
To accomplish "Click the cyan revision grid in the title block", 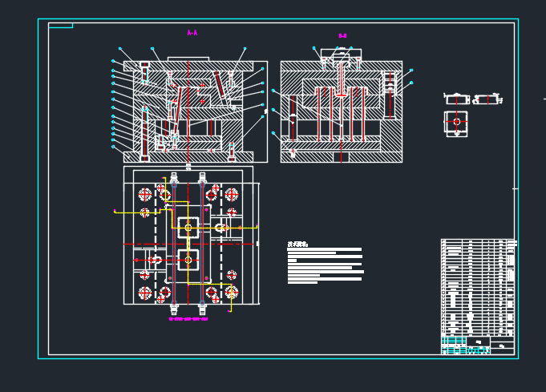I will pos(454,346).
